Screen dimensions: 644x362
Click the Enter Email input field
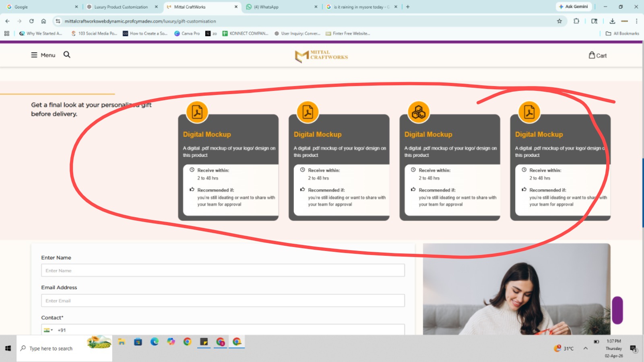point(223,301)
